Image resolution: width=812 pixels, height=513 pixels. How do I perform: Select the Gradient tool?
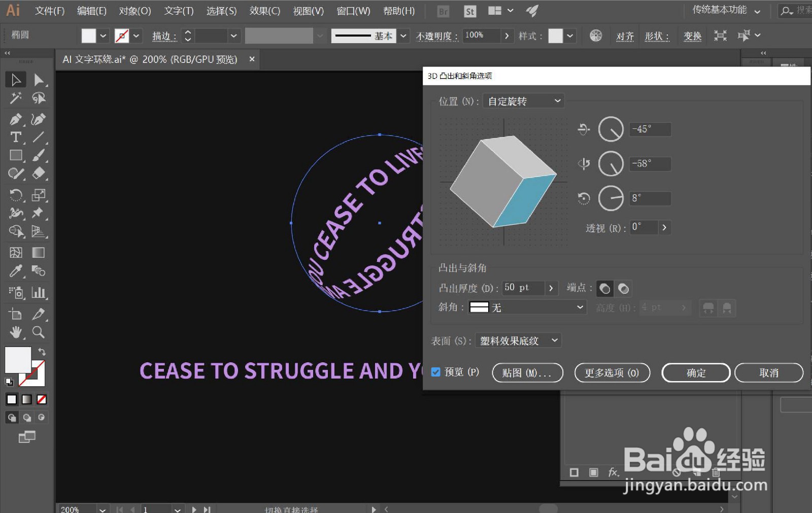click(39, 252)
